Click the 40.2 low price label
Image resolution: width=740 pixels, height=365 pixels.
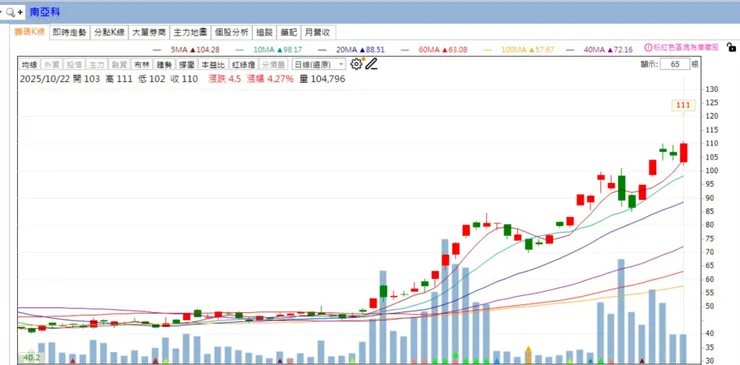[x=32, y=358]
